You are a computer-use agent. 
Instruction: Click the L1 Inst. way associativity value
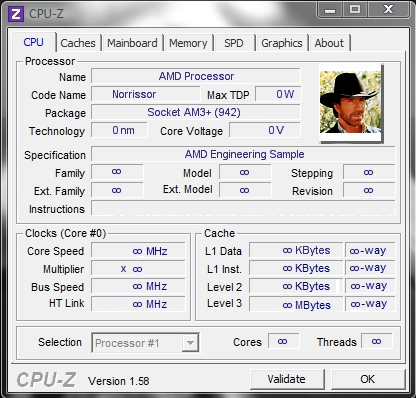[x=370, y=268]
